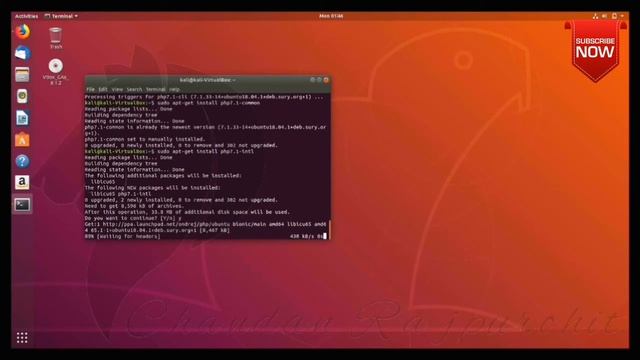Screen dimensions: 640x360
Task: Open the network status icon in top bar
Action: click(x=596, y=16)
